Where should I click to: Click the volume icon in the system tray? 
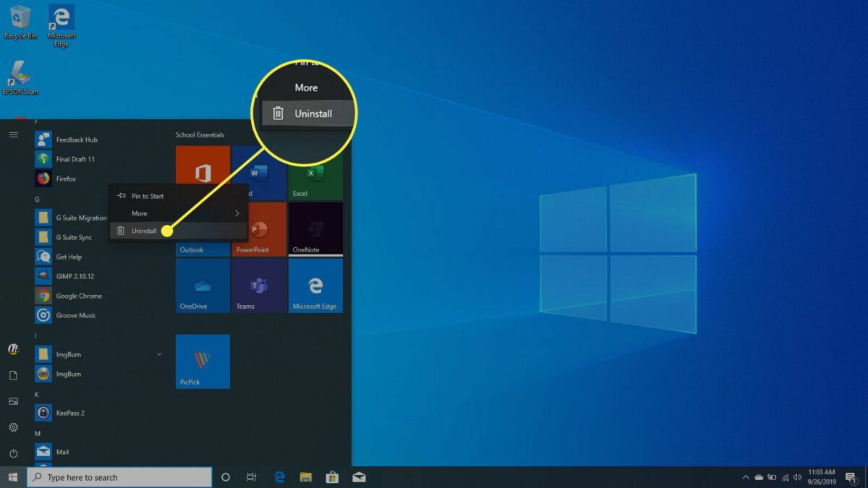(x=799, y=477)
